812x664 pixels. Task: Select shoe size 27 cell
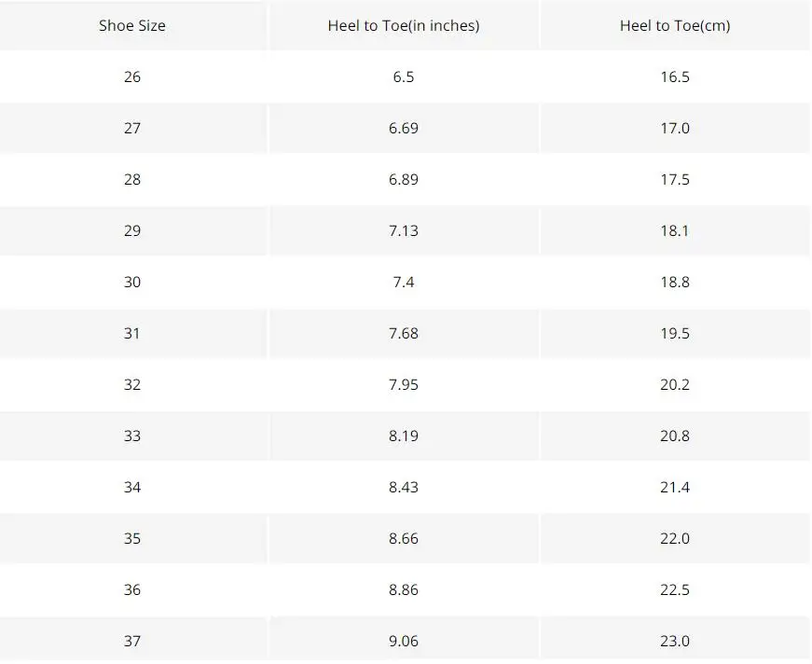click(x=132, y=128)
